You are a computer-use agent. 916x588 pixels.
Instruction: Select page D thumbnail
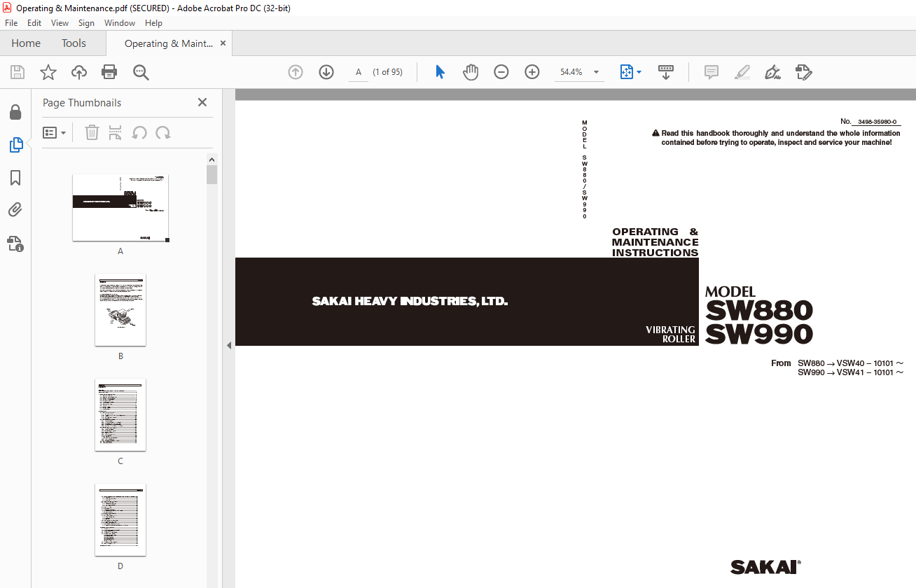[120, 520]
